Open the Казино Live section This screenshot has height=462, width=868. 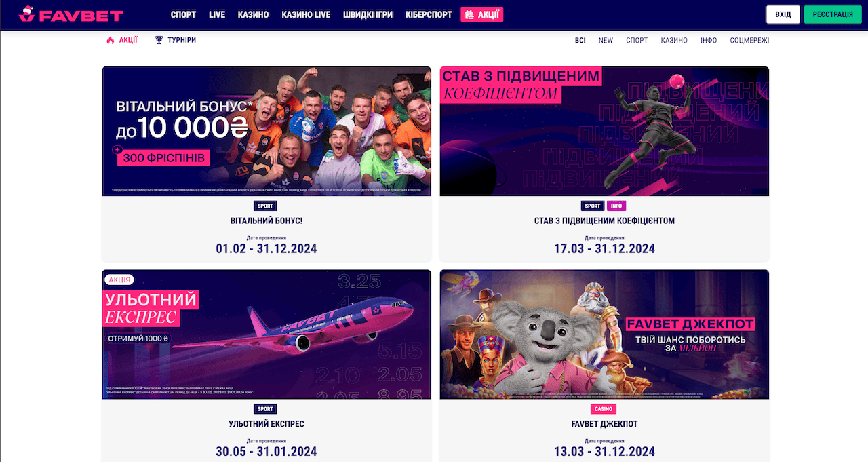point(306,14)
